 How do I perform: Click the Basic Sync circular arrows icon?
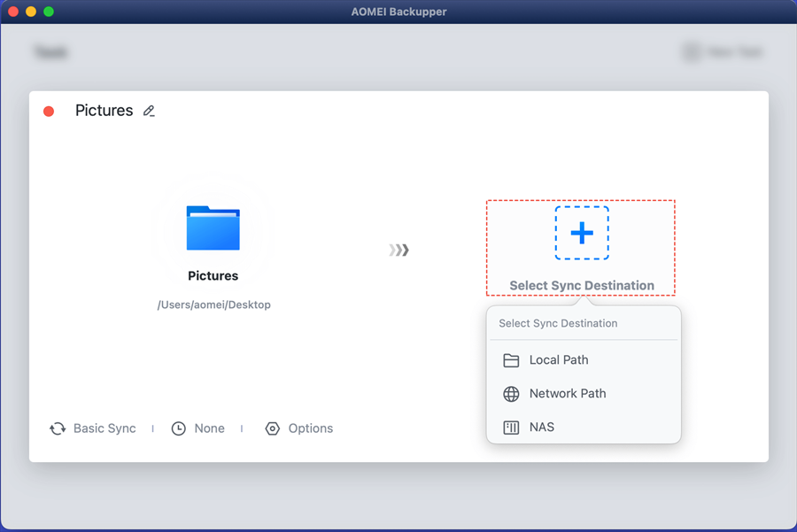click(58, 428)
